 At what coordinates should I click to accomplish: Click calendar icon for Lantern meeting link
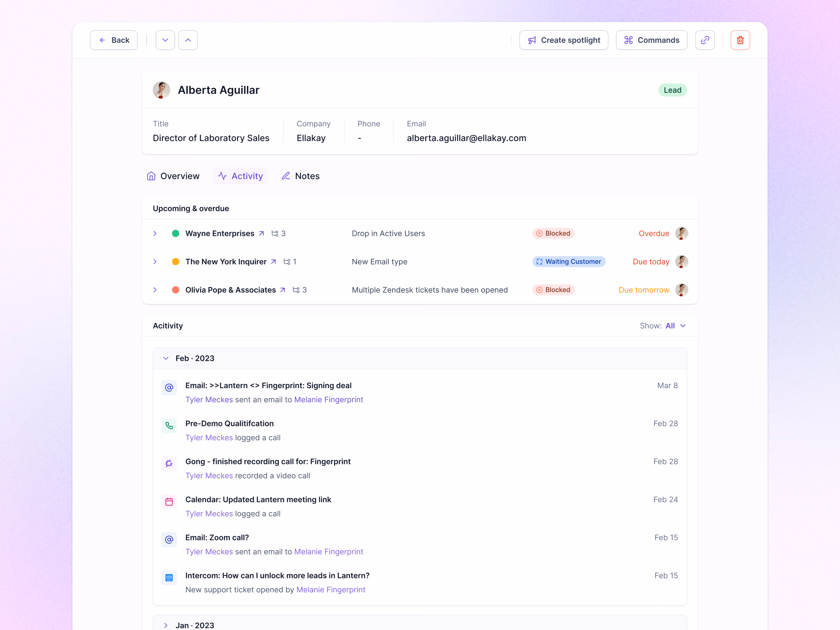tap(169, 502)
